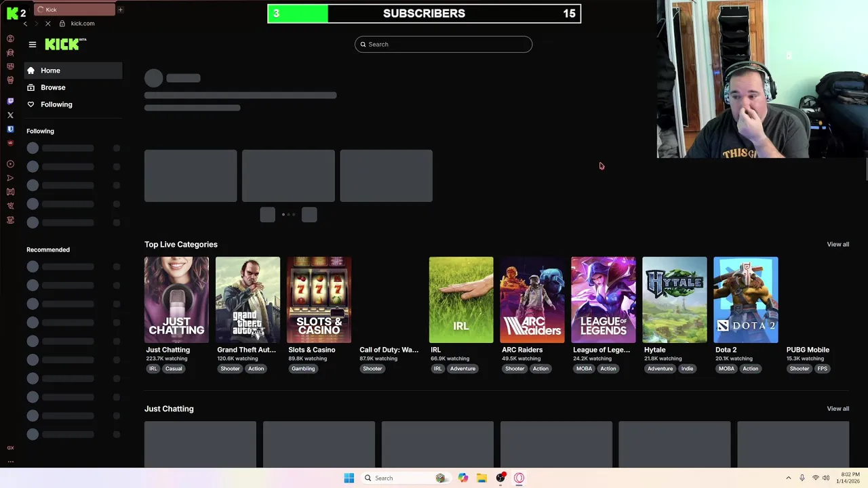Open the Grand Theft Auto category thumbnail
The width and height of the screenshot is (868, 488).
coord(248,300)
